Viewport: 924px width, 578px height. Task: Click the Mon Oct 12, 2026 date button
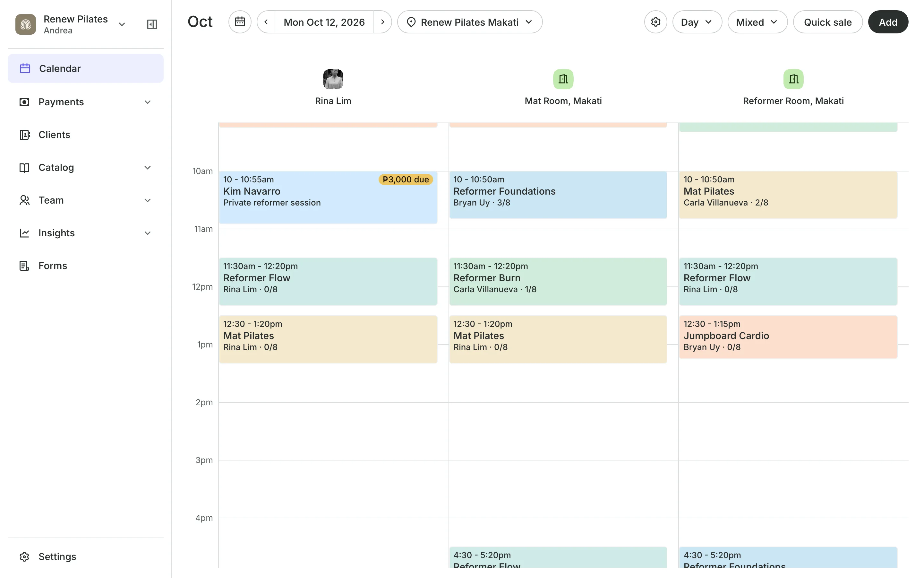(324, 22)
